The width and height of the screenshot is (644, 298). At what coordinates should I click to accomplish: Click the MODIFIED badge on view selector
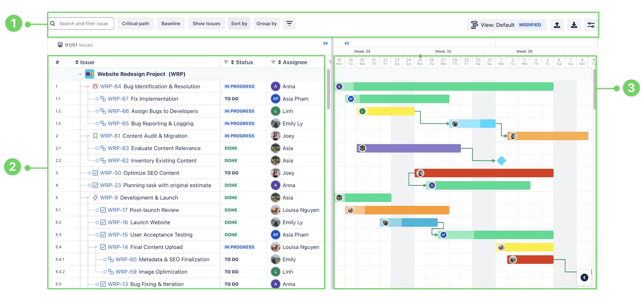530,25
